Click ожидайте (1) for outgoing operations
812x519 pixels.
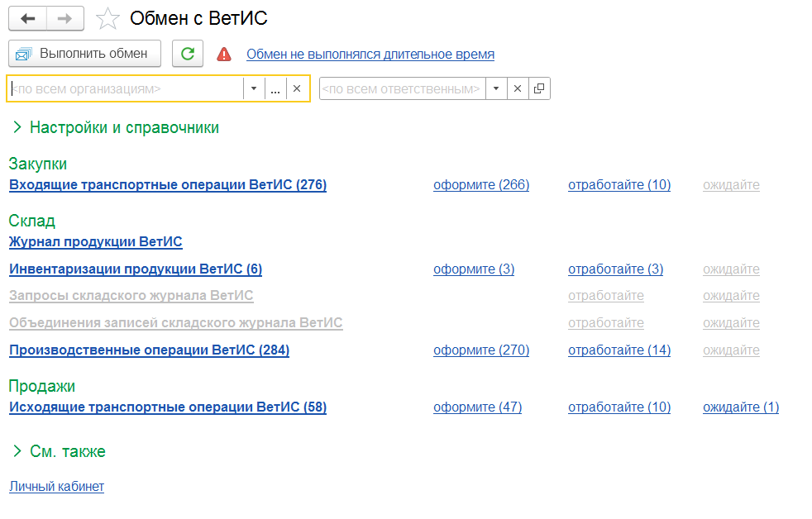[741, 407]
